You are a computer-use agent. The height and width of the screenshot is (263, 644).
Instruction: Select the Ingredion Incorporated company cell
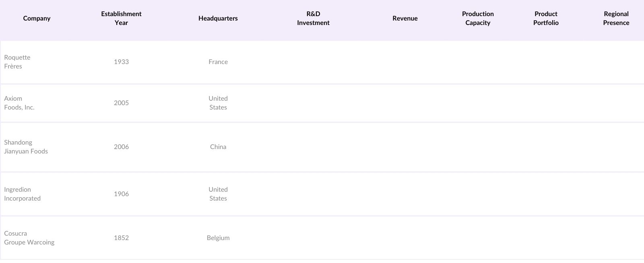click(x=22, y=194)
